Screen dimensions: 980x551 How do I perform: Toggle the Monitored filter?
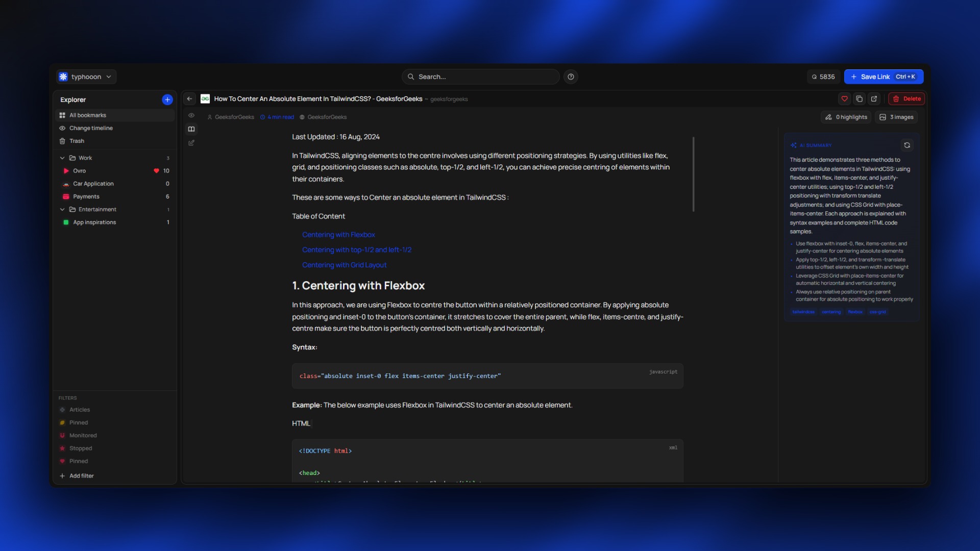[115, 436]
